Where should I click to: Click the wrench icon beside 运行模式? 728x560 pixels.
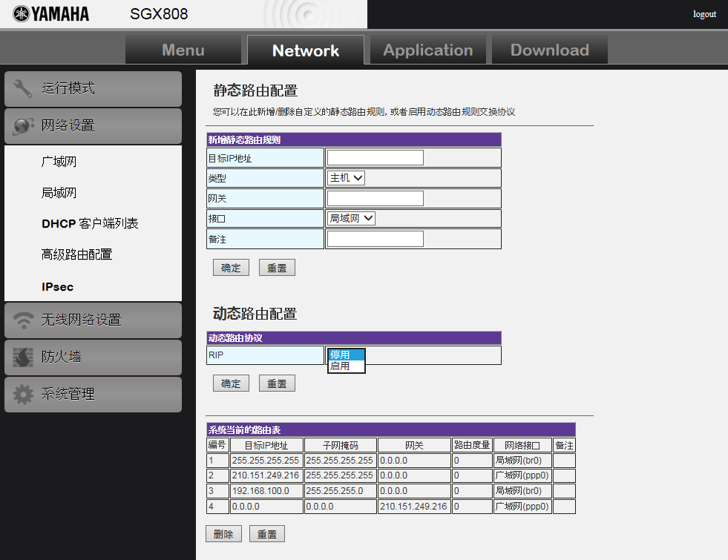click(24, 89)
